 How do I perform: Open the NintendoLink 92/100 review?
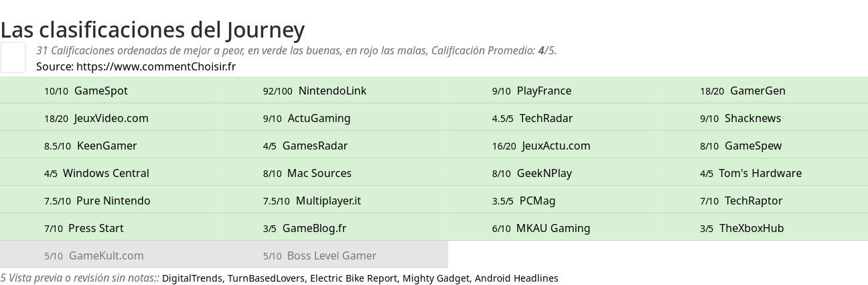pos(315,91)
